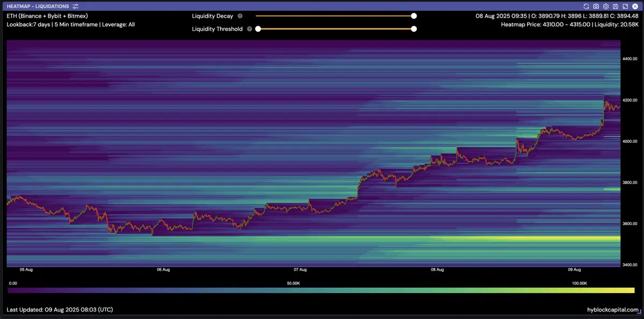Click the Liquidity Threshold left handle
Screen dimensions: 644x319
(x=258, y=29)
